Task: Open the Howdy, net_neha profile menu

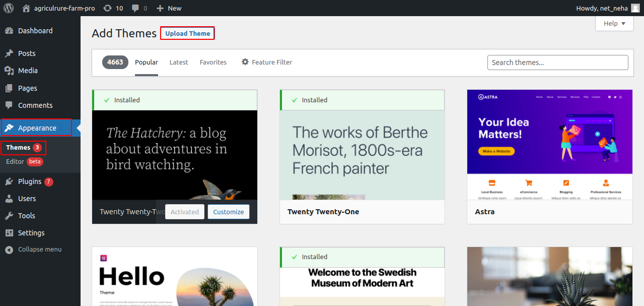Action: pyautogui.click(x=608, y=8)
